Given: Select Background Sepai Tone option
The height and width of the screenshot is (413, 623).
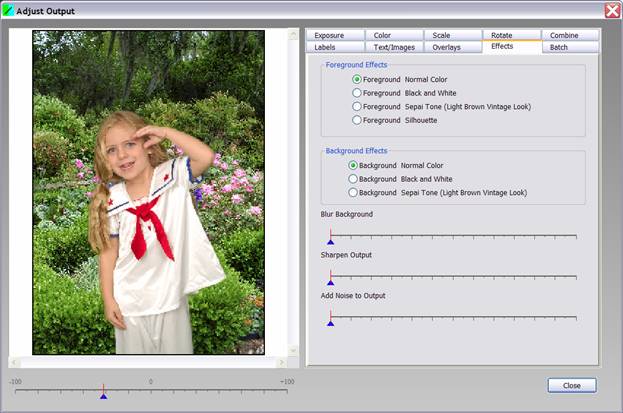Looking at the screenshot, I should (437, 192).
